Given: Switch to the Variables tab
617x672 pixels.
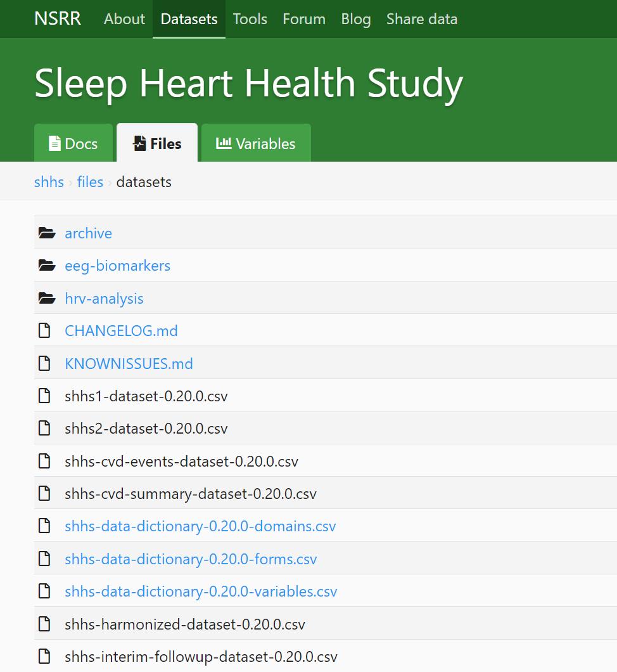Looking at the screenshot, I should [x=256, y=144].
